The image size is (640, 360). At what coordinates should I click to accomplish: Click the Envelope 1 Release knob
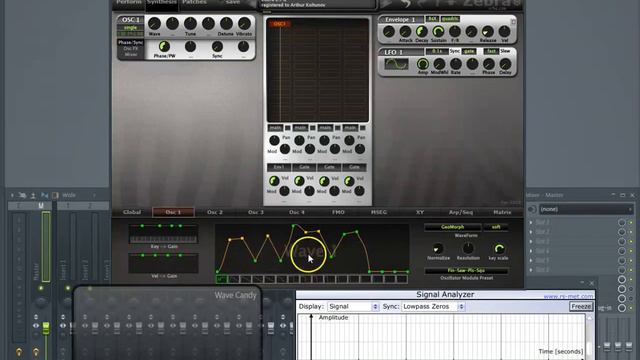point(488,31)
